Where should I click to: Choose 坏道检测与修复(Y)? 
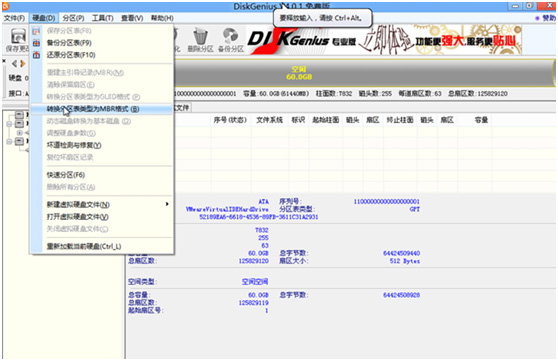(101, 145)
